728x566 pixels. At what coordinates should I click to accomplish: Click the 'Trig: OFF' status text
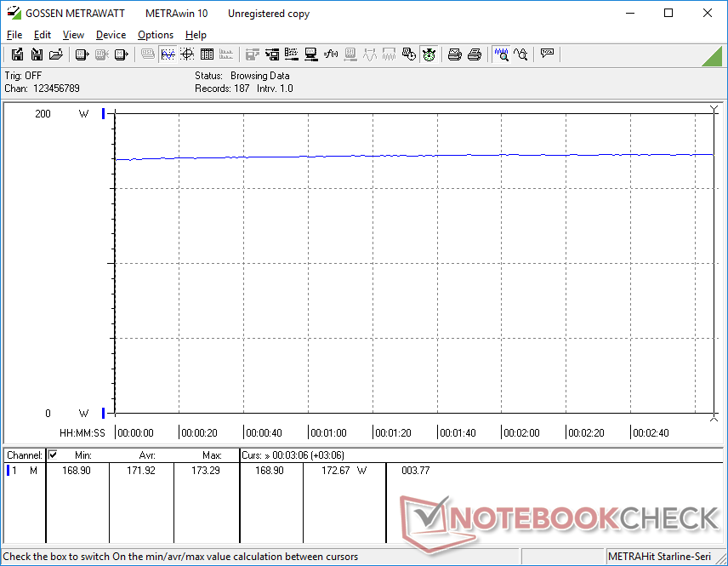23,75
